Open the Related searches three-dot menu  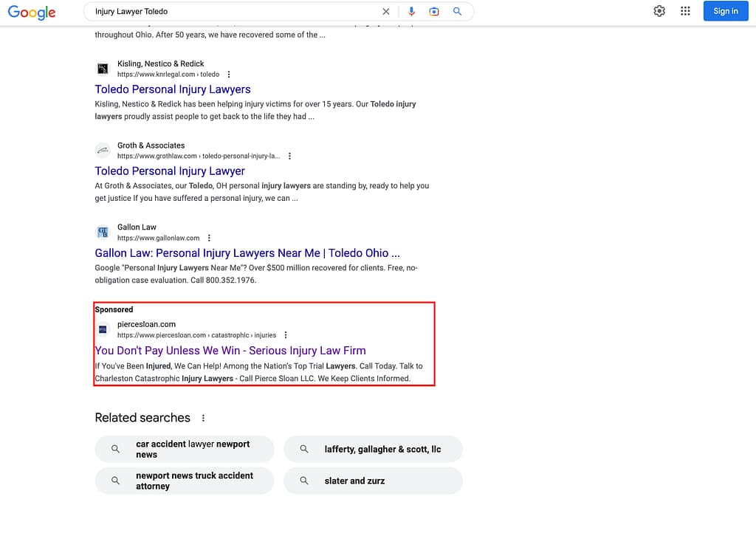click(203, 418)
